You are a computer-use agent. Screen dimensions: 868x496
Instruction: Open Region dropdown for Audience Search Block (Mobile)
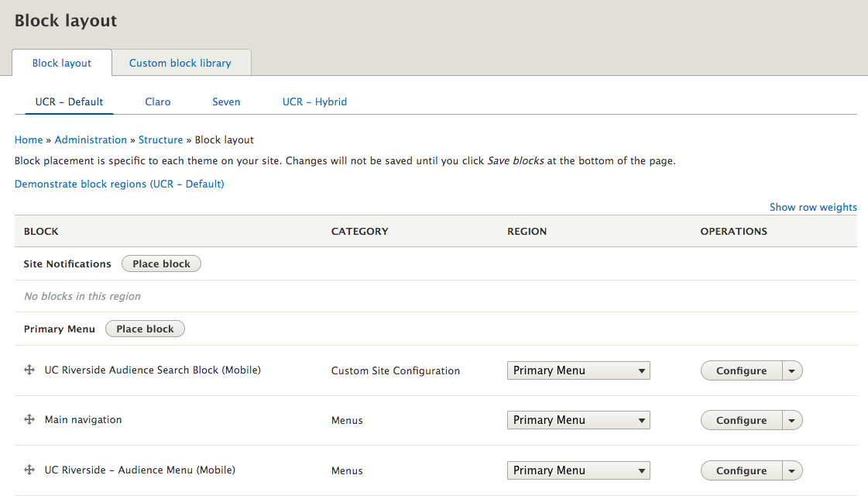(578, 370)
